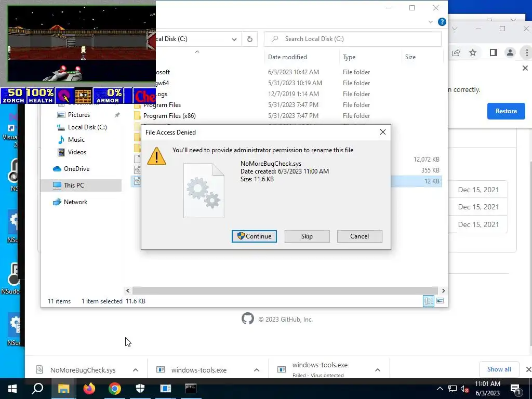532x399 pixels.
Task: Sort by Type column header
Action: tap(349, 57)
